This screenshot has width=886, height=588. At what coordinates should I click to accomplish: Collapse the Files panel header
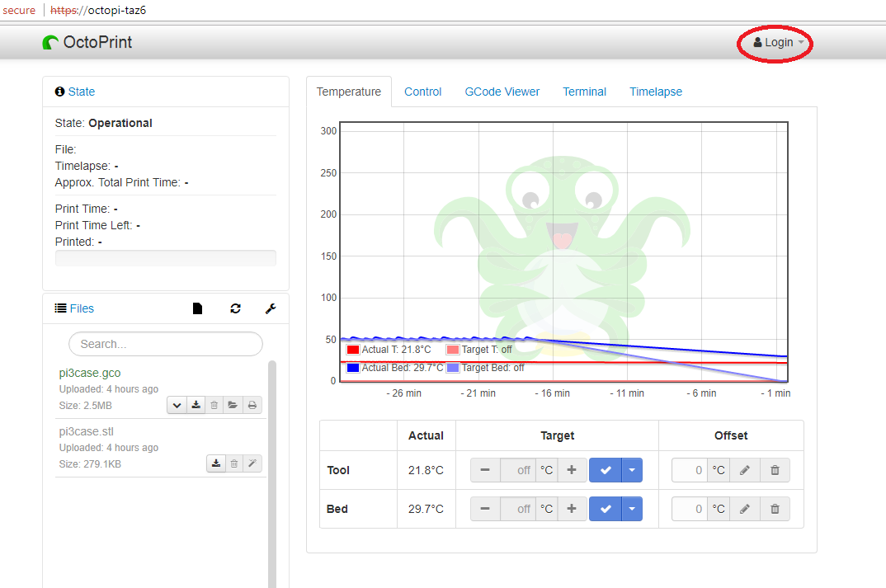74,308
